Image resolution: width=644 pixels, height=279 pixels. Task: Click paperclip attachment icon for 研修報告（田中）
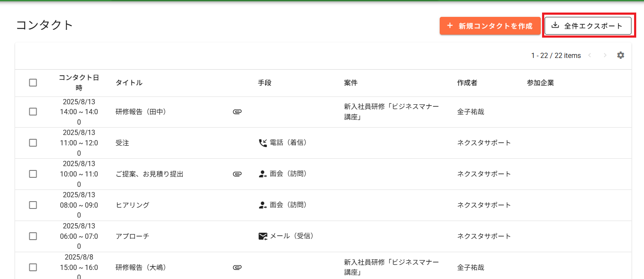tap(237, 112)
